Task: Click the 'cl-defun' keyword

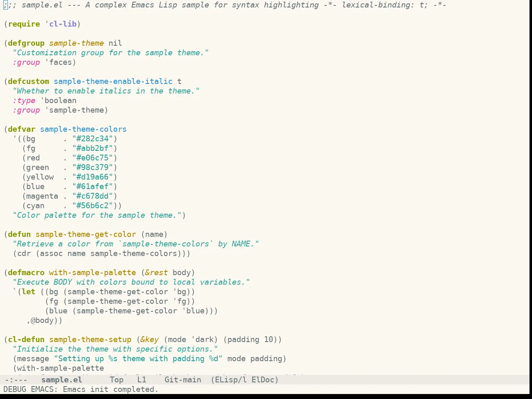Action: [x=26, y=340]
